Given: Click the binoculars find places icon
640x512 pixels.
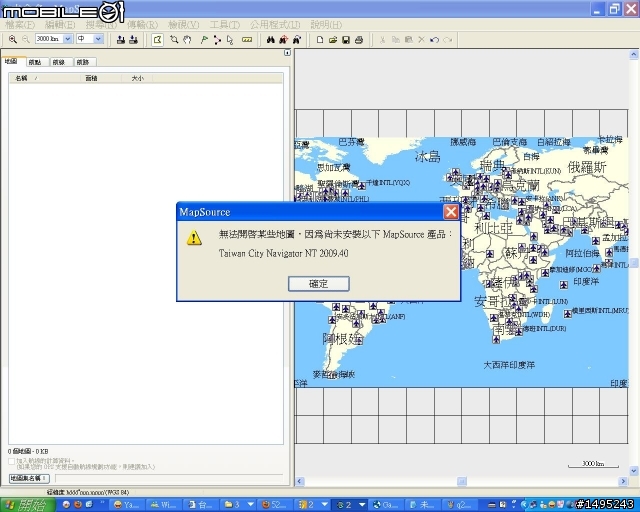Looking at the screenshot, I should click(271, 40).
